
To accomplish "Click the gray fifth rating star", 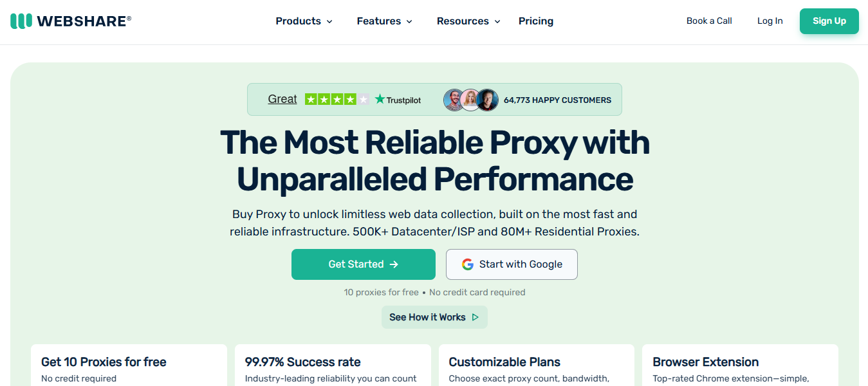I will (364, 100).
